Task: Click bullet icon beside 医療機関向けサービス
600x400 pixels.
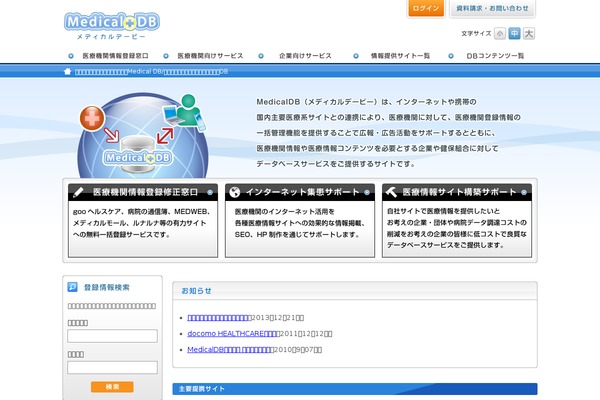Action: [166, 56]
